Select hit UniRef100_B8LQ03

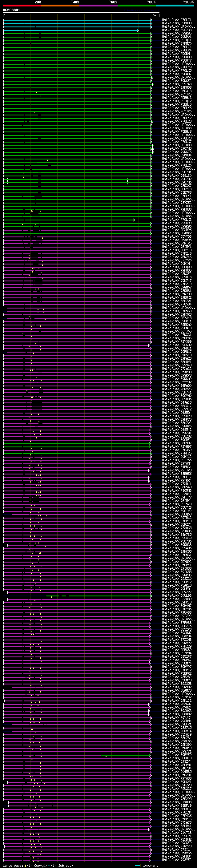point(177,267)
